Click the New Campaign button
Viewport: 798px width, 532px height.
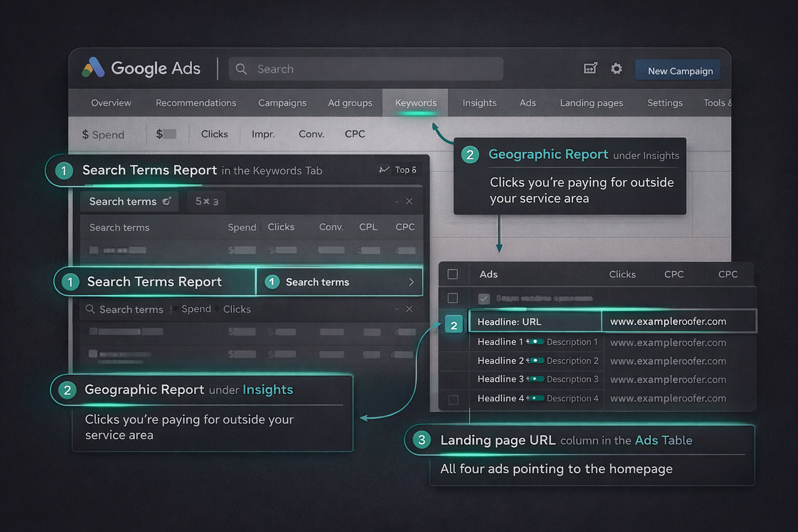678,71
